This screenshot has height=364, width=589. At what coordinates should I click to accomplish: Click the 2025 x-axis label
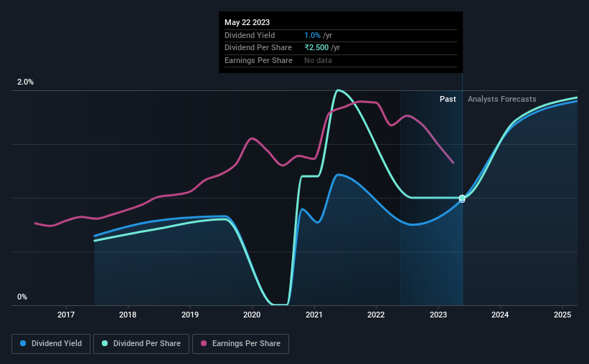tap(562, 315)
